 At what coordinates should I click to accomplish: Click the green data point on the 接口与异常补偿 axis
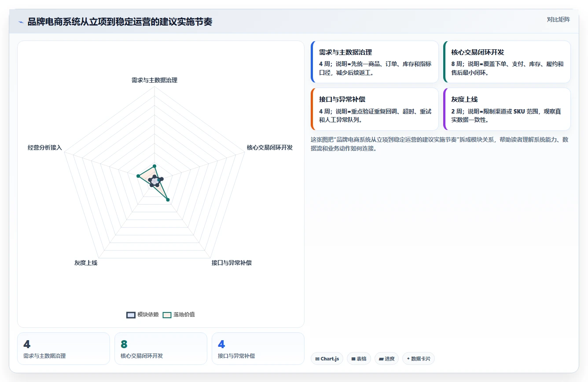168,200
